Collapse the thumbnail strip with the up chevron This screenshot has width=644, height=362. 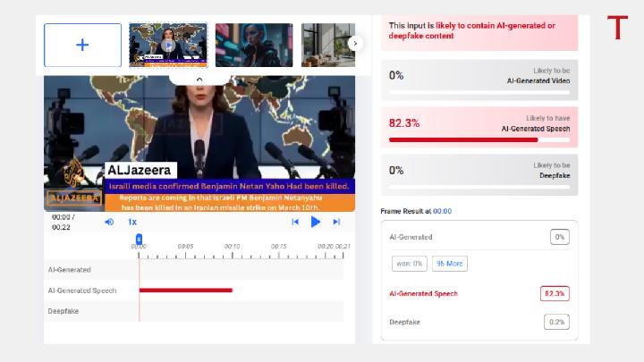pyautogui.click(x=199, y=80)
